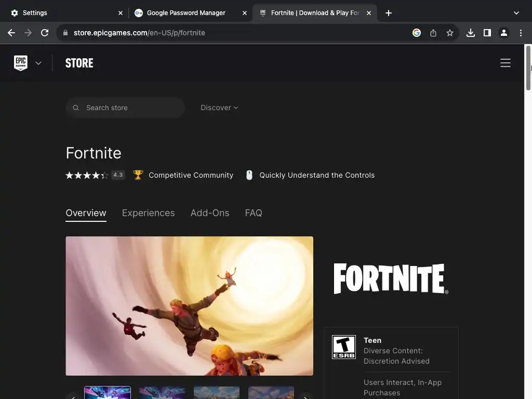Select the first highlighted carousel thumbnail
The image size is (532, 399).
point(108,393)
